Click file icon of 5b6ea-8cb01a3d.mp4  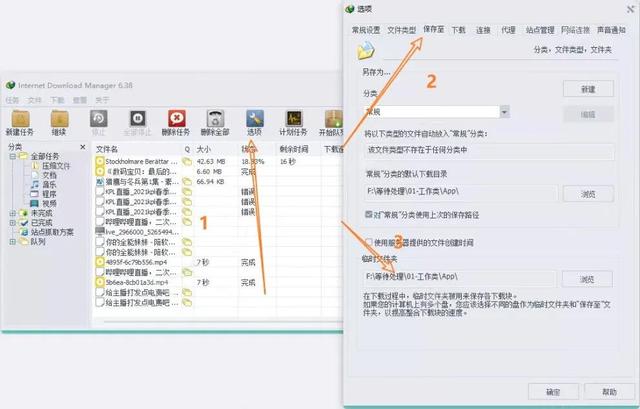(100, 282)
